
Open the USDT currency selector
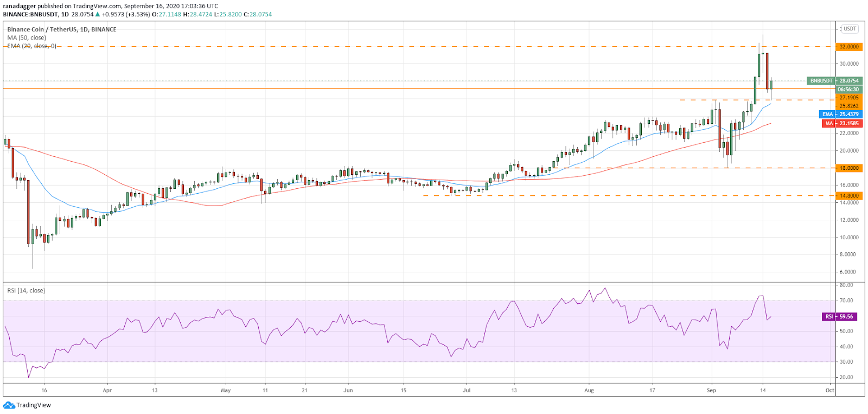850,29
